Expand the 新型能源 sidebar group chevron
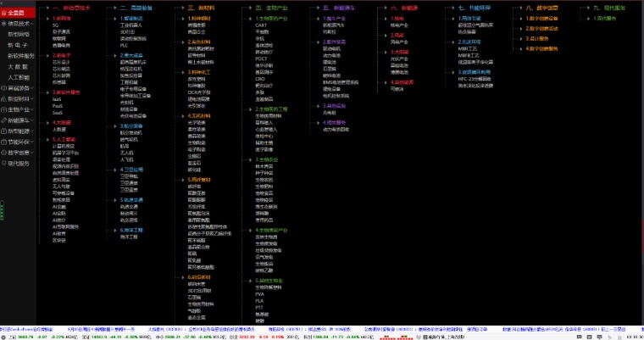 32,131
